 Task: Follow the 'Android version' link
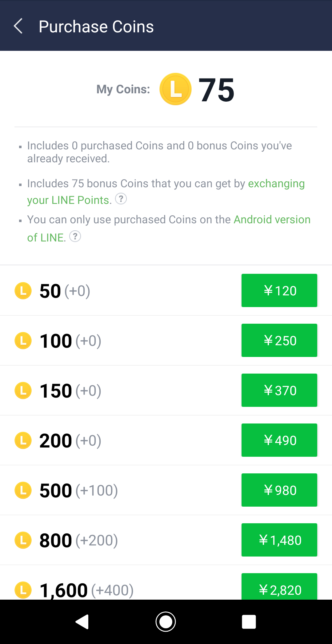[272, 220]
